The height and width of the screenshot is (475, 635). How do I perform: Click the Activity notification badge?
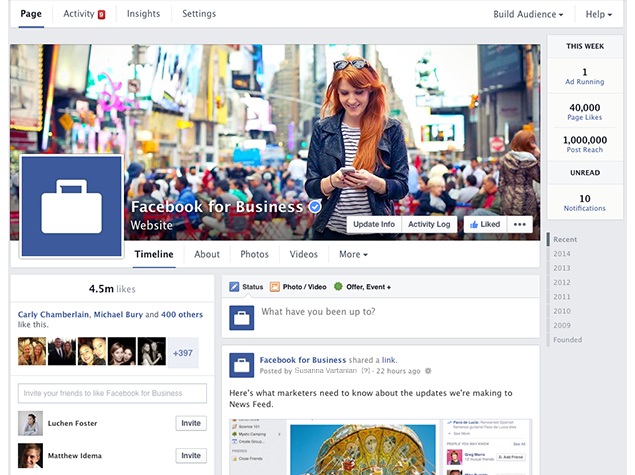click(x=101, y=15)
